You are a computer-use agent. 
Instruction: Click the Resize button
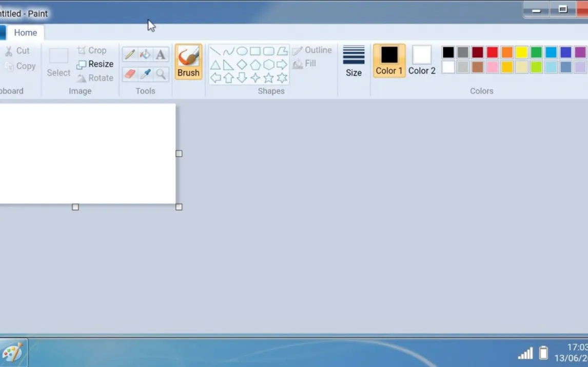click(95, 64)
